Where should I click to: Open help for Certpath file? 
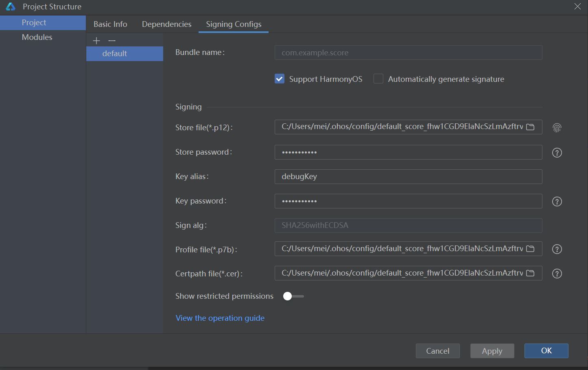pos(557,274)
